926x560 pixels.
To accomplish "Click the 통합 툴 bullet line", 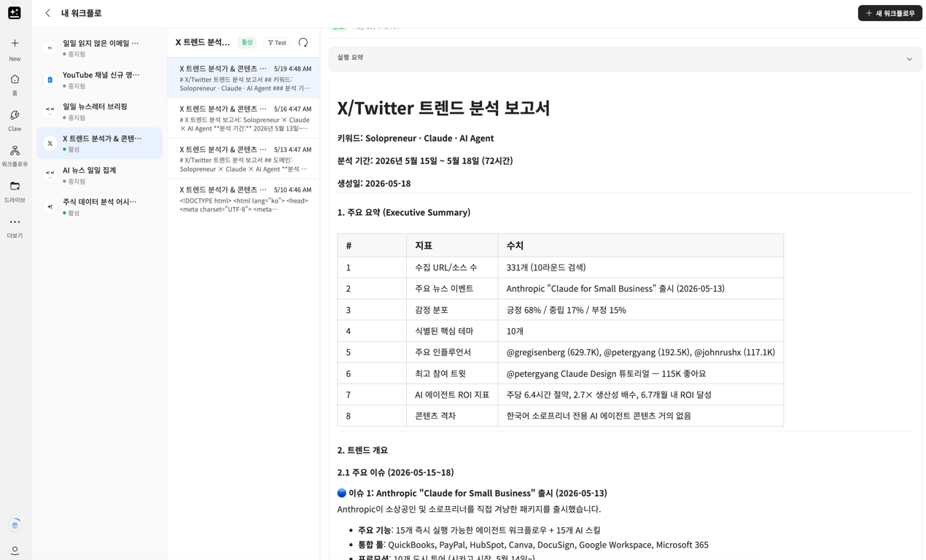I will click(x=533, y=545).
